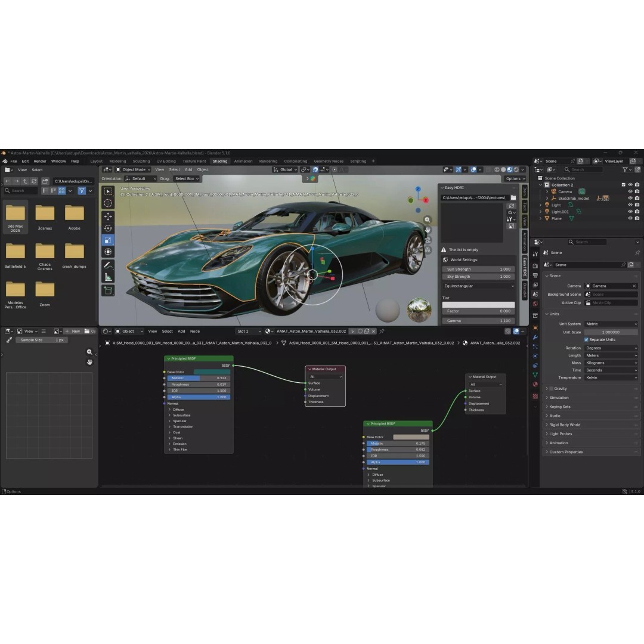Expand the Sketchfab_model tree item
Screen dimensions: 644x644
coord(547,199)
